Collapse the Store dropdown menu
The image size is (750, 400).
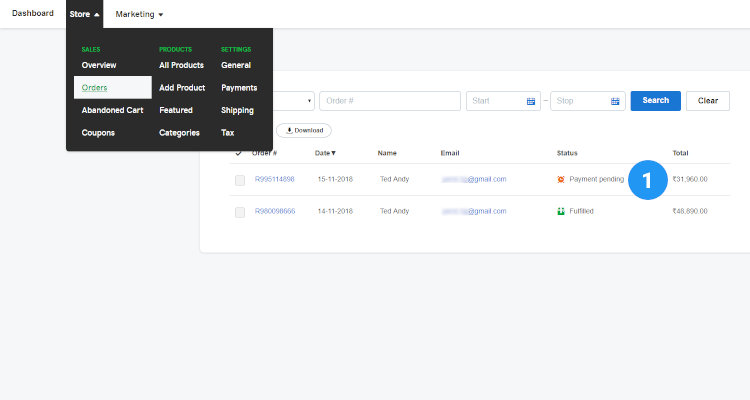coord(84,14)
